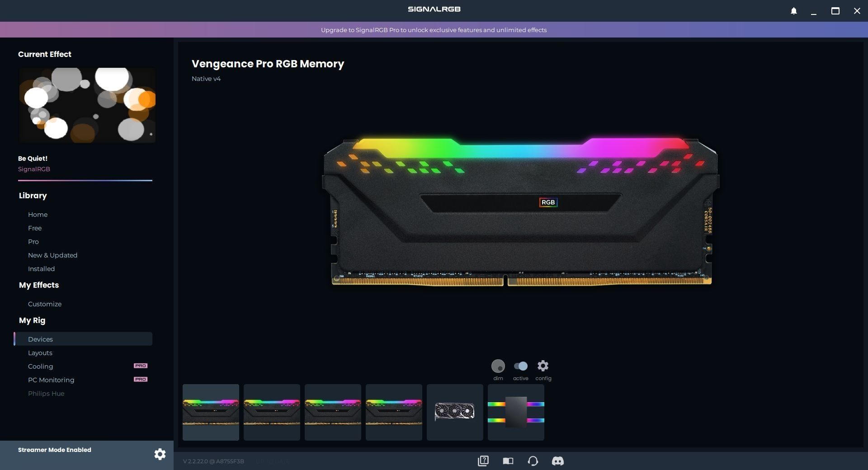Open Layouts under My Rig
Viewport: 868px width, 470px height.
click(40, 353)
